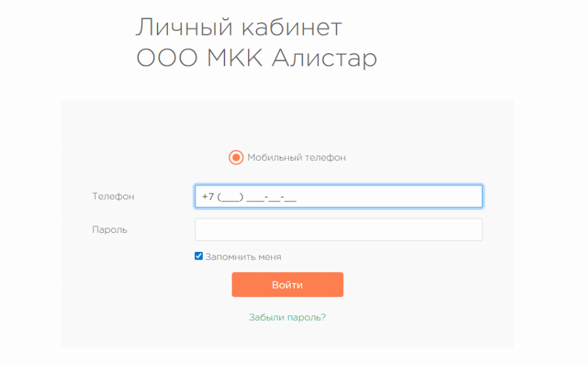Image resolution: width=588 pixels, height=366 pixels.
Task: Click the Телефон input field
Action: tap(339, 196)
